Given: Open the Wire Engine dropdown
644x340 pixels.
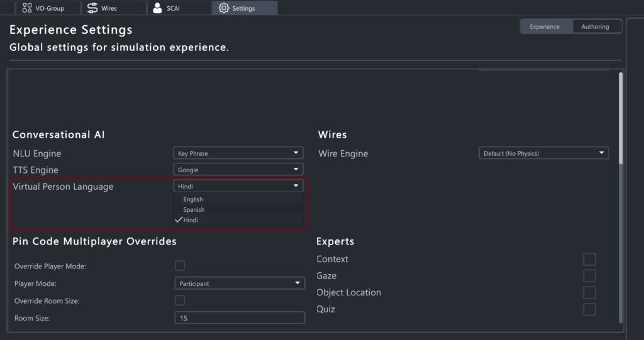Looking at the screenshot, I should (x=543, y=153).
